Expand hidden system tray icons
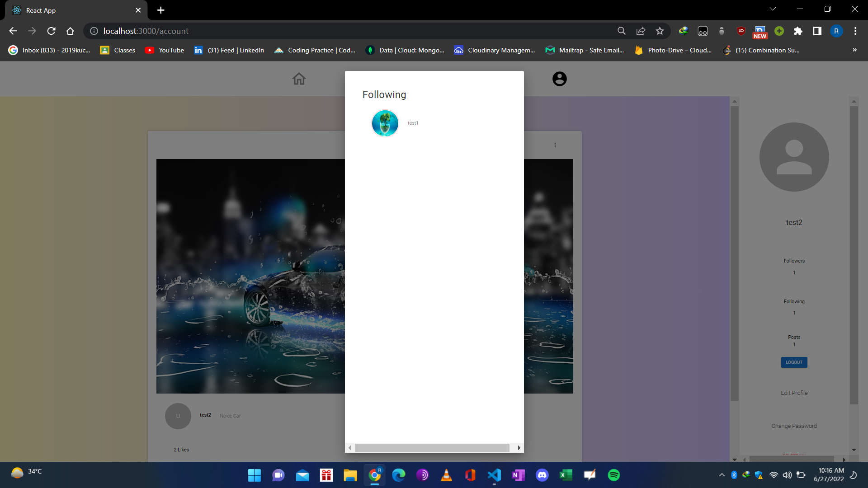The width and height of the screenshot is (868, 488). (x=722, y=475)
